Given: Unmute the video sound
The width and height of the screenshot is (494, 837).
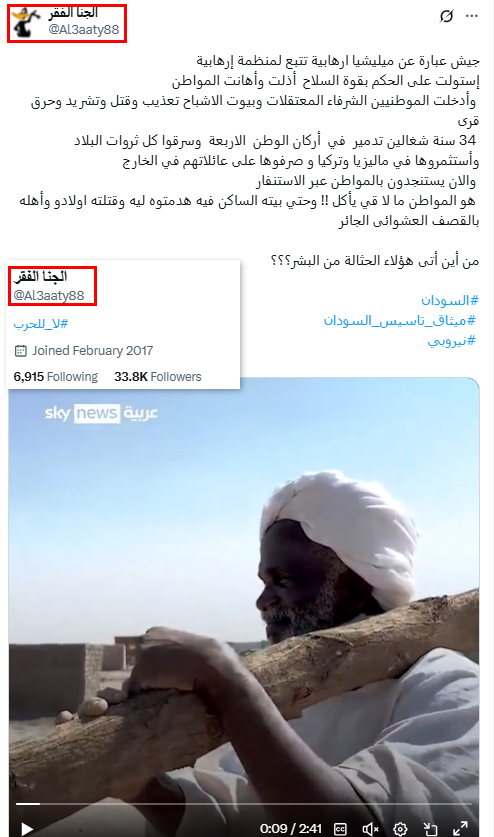Looking at the screenshot, I should pos(370,829).
